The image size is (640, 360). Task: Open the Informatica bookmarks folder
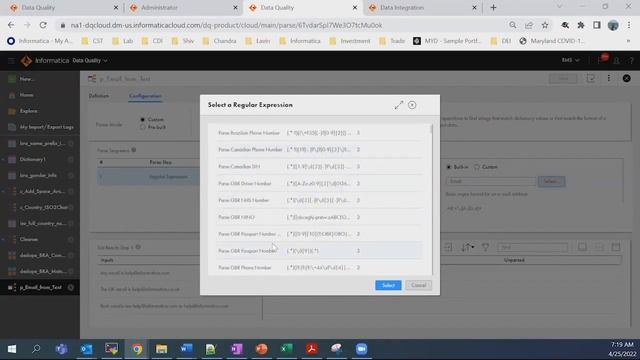point(300,41)
